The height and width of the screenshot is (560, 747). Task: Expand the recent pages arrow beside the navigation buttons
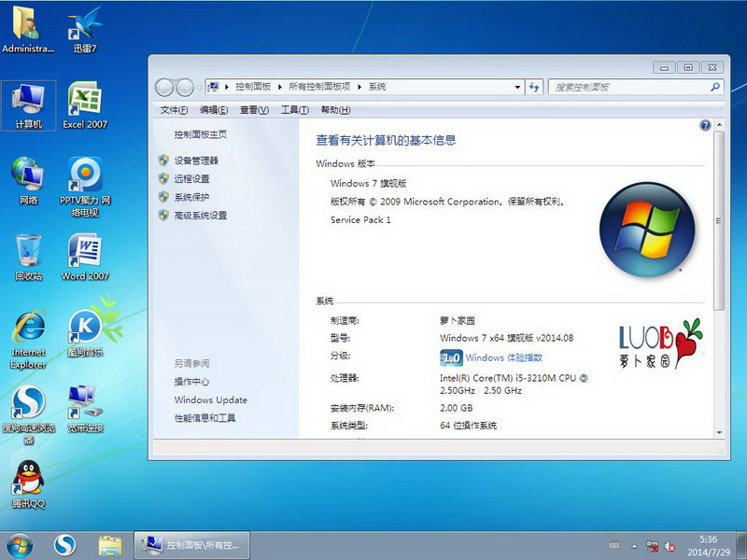(199, 88)
